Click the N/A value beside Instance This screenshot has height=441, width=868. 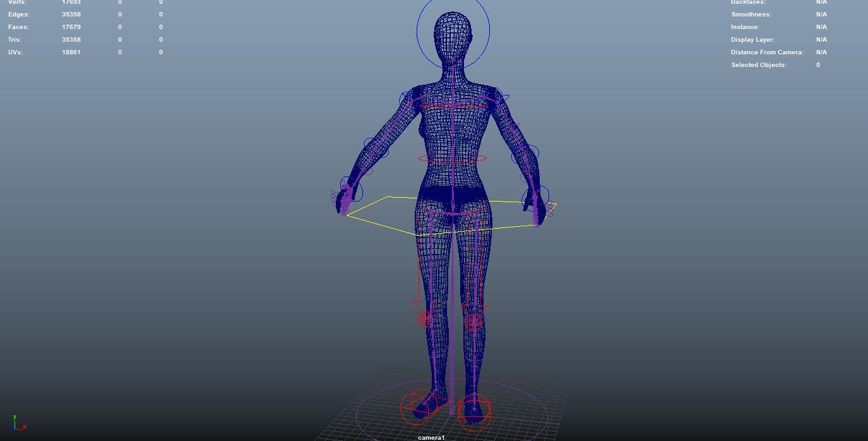[821, 27]
